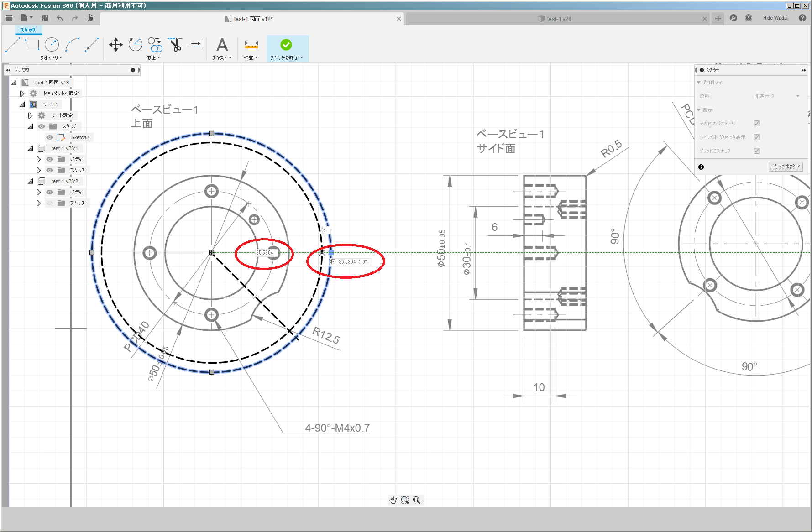
Task: Collapse the シート1 node
Action: pos(22,104)
